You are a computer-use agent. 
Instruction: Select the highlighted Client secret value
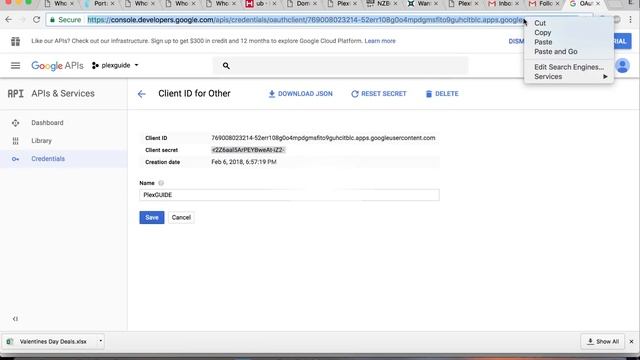(248, 150)
